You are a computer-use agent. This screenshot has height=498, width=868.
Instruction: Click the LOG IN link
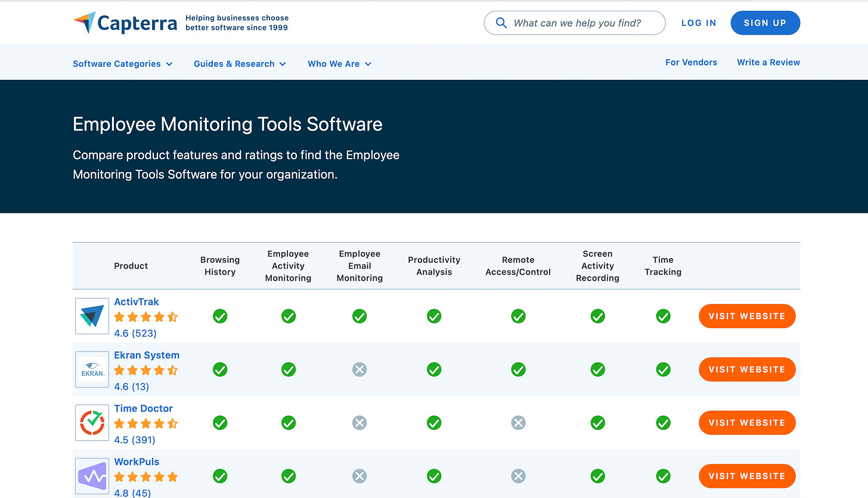pyautogui.click(x=699, y=23)
